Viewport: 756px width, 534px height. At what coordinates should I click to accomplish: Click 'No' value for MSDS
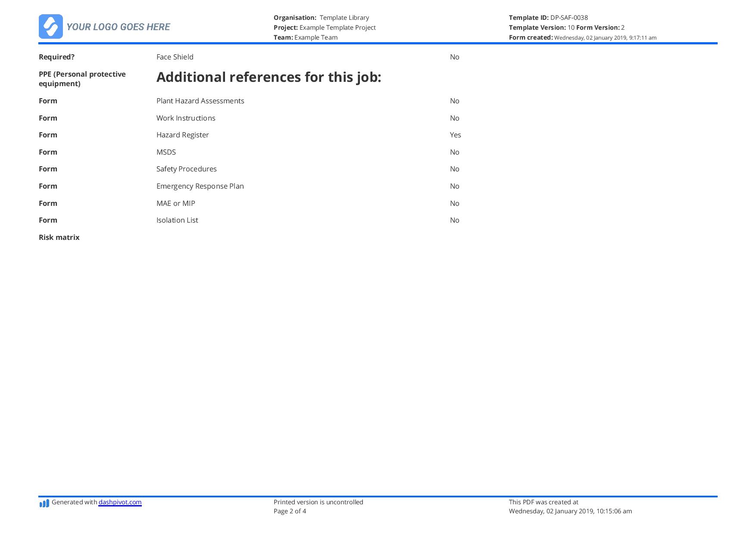point(455,152)
